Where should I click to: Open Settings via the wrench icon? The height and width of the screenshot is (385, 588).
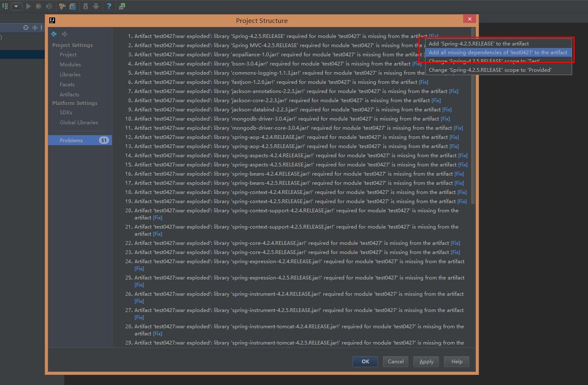[x=62, y=6]
